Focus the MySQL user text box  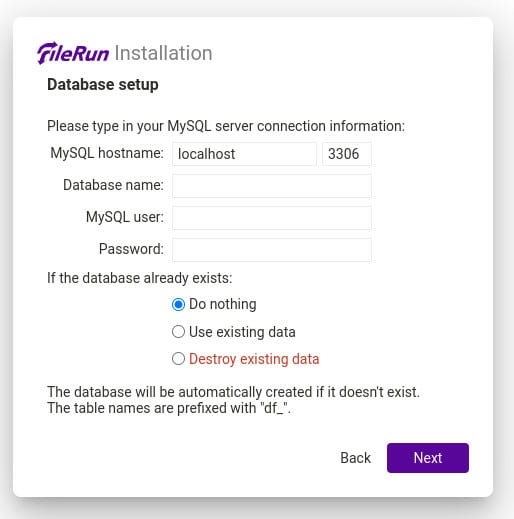pyautogui.click(x=272, y=218)
